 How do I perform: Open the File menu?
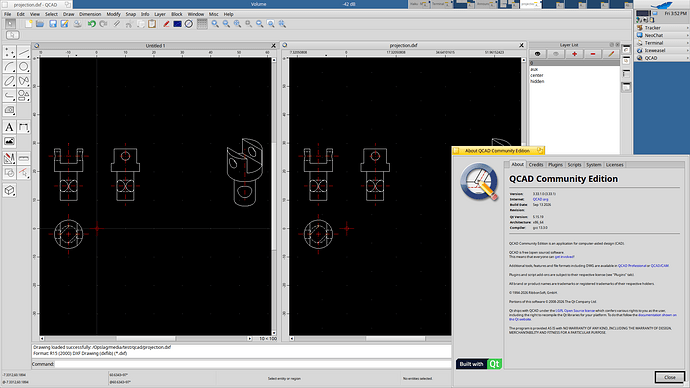tap(7, 14)
